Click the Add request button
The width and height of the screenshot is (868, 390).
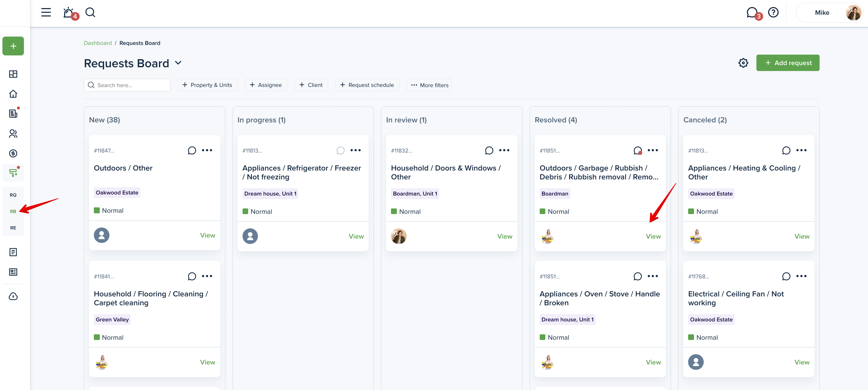pos(788,63)
